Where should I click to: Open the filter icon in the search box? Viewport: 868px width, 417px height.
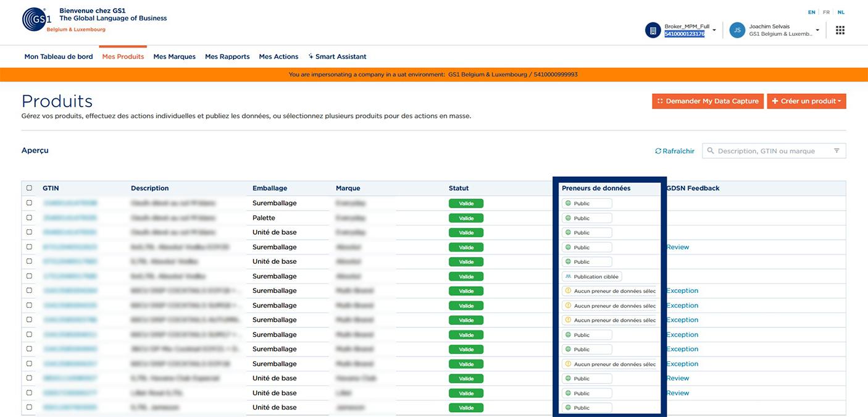[837, 151]
